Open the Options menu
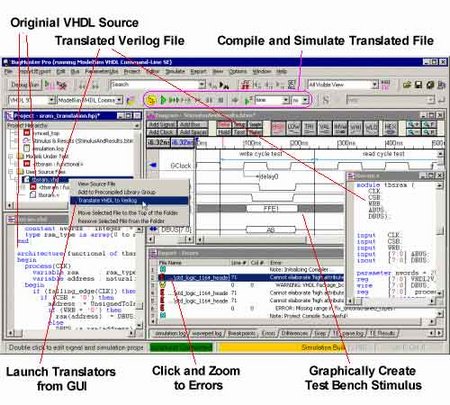Screen dimensions: 450x405 pyautogui.click(x=238, y=71)
